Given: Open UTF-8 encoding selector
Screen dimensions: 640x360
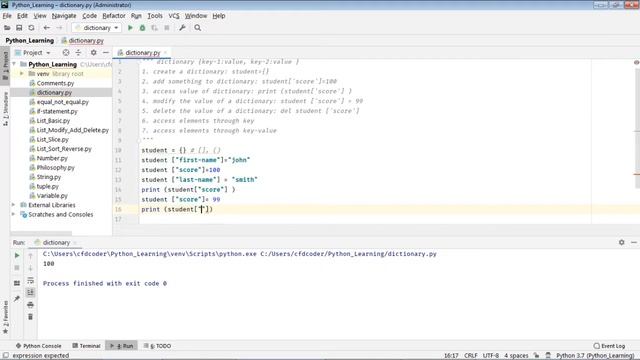Looking at the screenshot, I should 491,356.
